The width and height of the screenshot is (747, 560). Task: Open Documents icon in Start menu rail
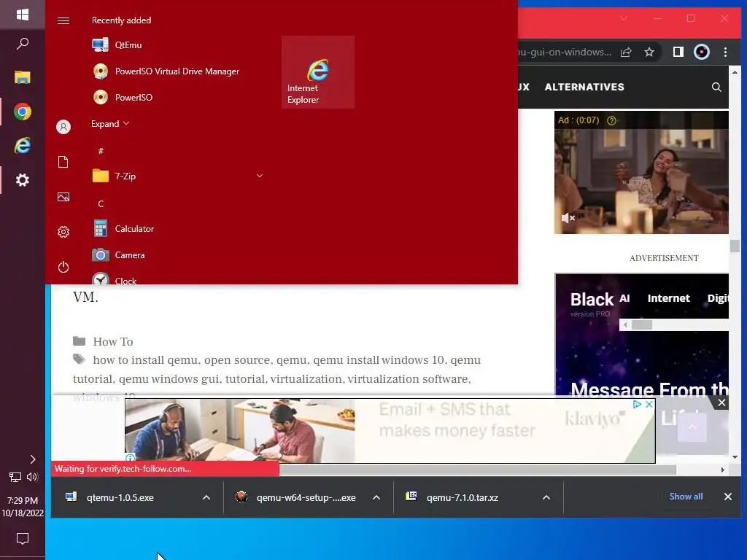click(63, 162)
